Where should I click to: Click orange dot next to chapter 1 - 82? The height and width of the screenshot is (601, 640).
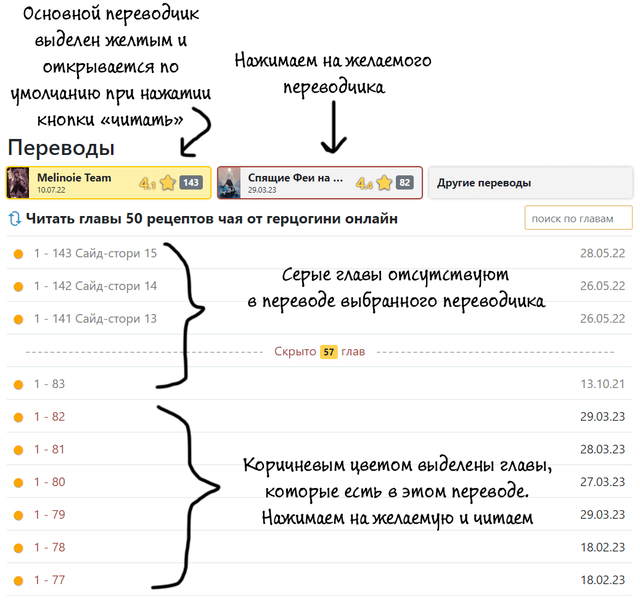click(18, 417)
